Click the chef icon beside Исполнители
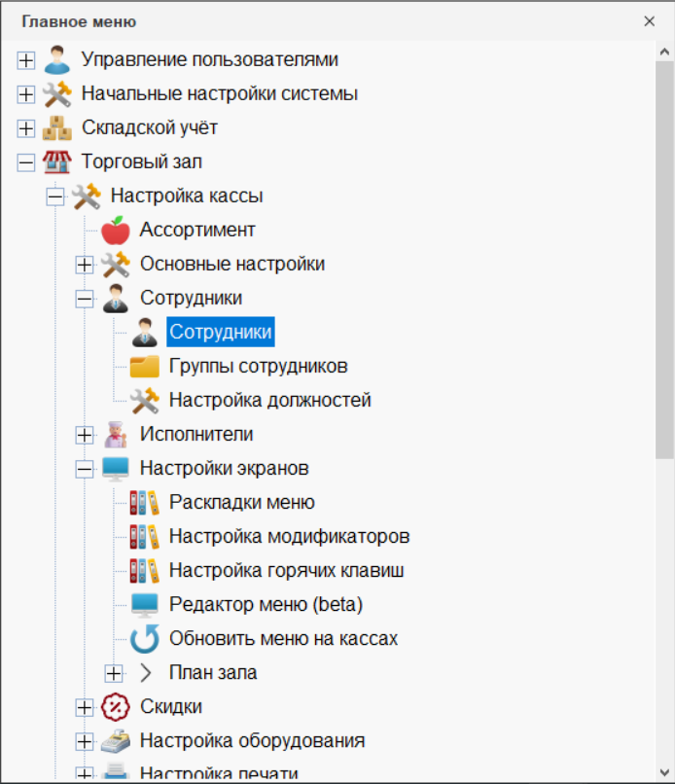The image size is (675, 784). pos(115,435)
